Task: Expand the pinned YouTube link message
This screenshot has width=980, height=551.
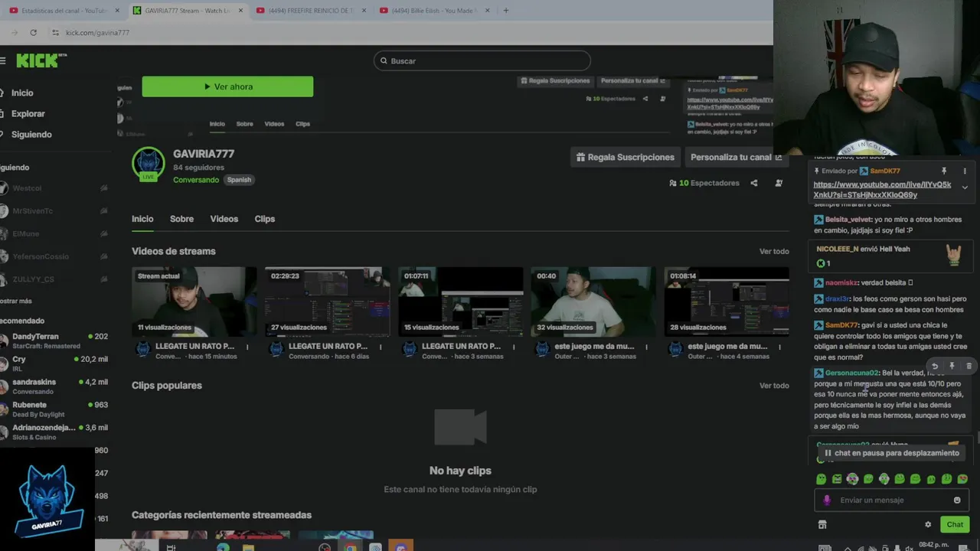Action: click(x=965, y=187)
